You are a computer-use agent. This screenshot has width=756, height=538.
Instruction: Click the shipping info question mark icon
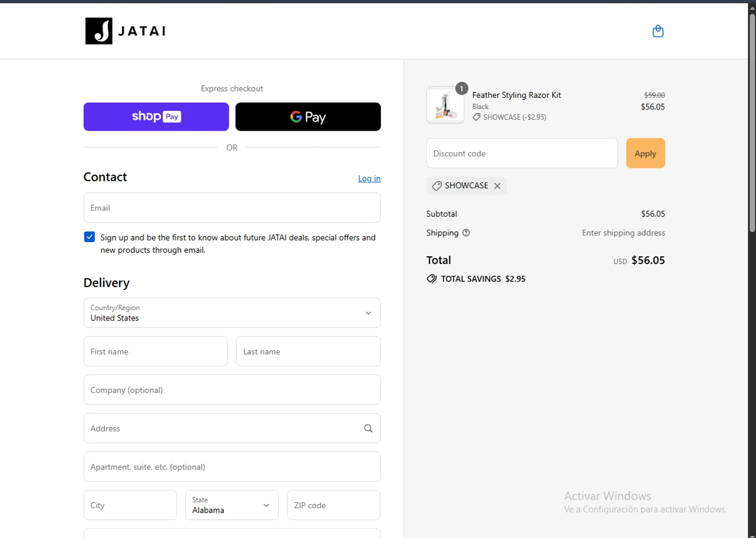pos(466,233)
